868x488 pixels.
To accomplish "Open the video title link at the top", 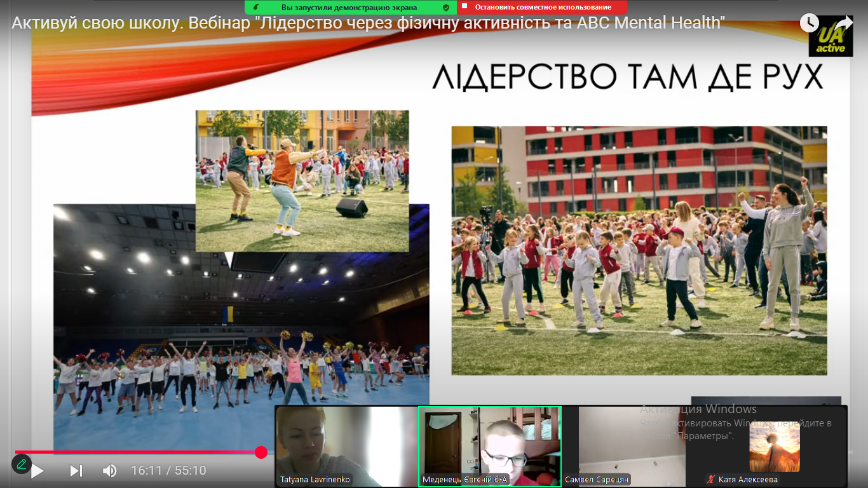I will [x=368, y=23].
